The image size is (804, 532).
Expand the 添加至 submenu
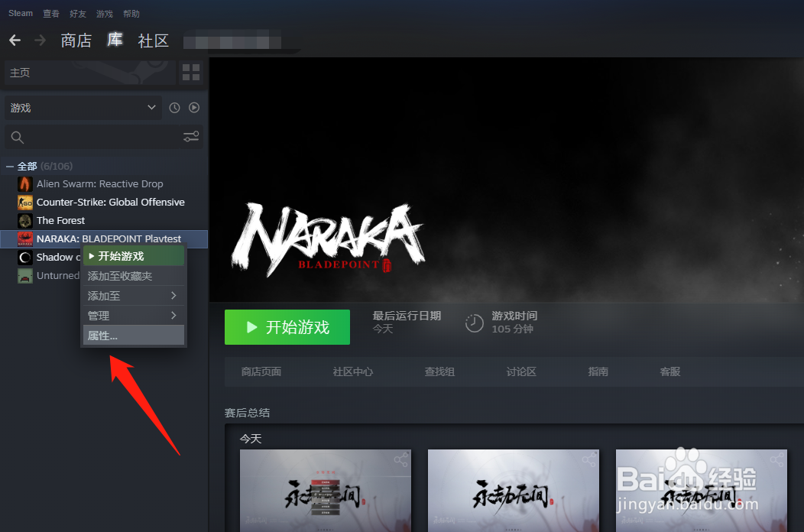(134, 295)
